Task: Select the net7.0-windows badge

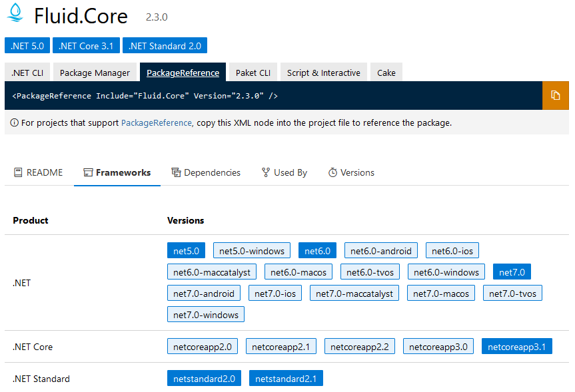Action: [206, 314]
